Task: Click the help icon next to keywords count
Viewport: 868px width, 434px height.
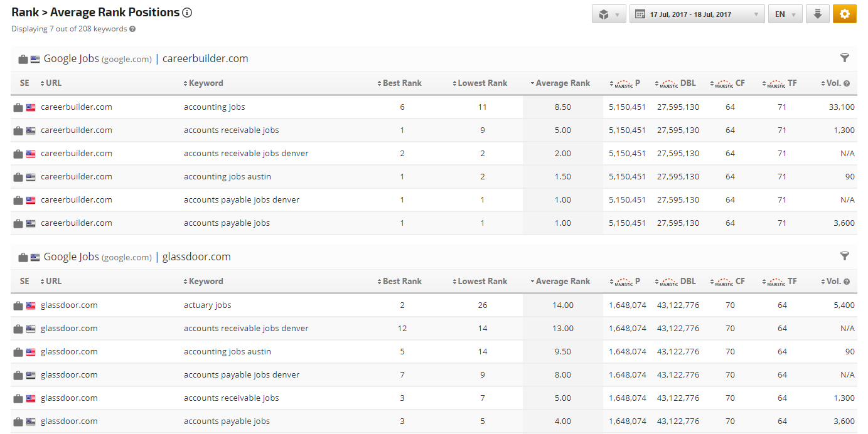Action: 132,29
